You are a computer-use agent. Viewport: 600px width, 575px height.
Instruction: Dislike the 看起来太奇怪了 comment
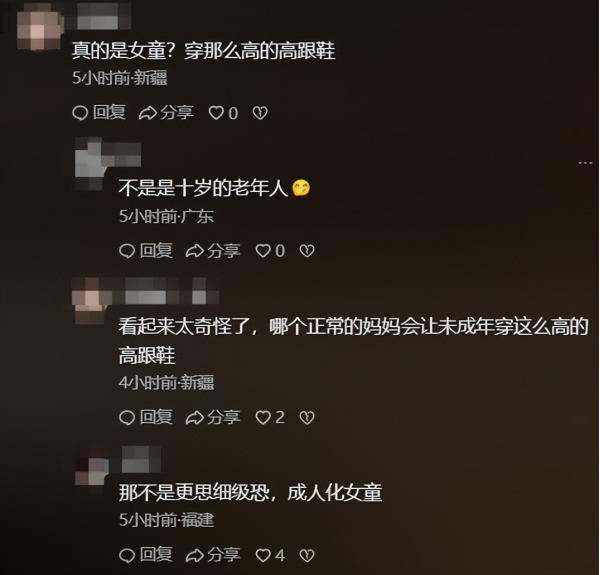tap(307, 417)
